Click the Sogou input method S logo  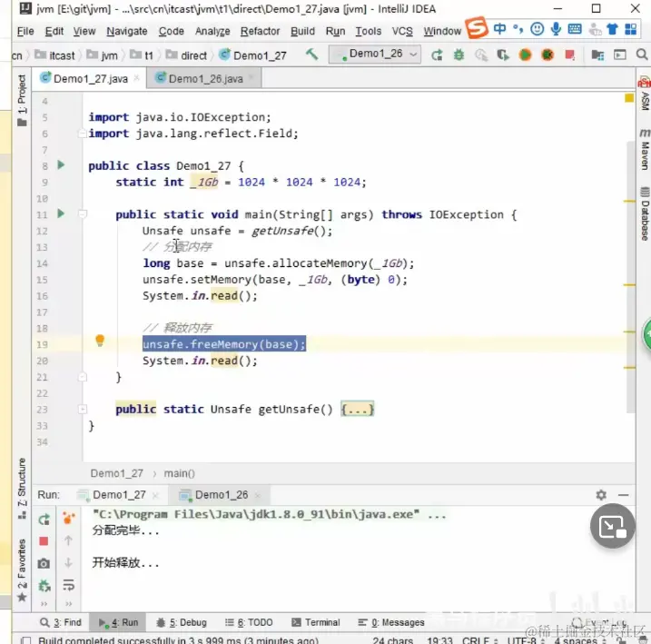pyautogui.click(x=476, y=28)
